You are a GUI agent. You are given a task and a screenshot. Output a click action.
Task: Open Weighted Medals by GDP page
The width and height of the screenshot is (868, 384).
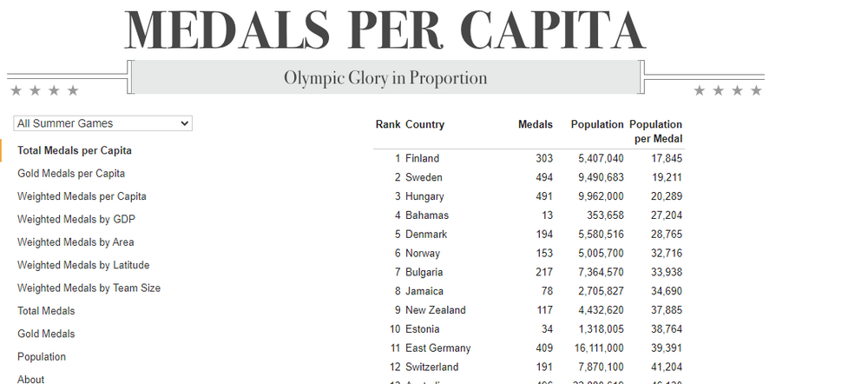pos(76,220)
